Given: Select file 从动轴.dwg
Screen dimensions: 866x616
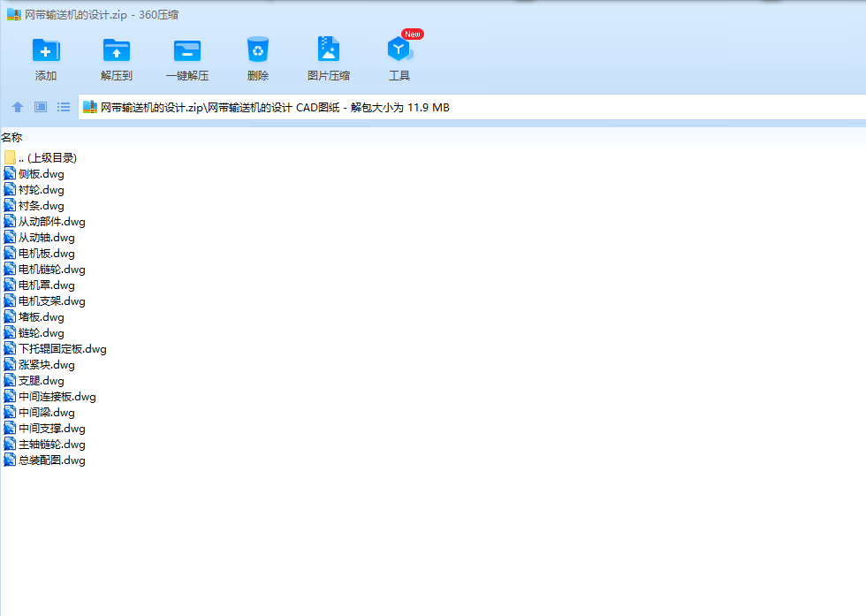Looking at the screenshot, I should pos(39,238).
